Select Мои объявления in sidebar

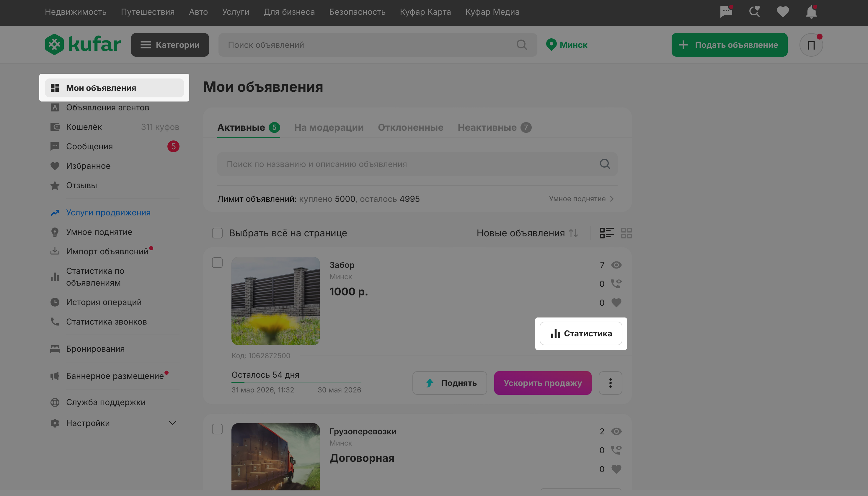pos(114,88)
